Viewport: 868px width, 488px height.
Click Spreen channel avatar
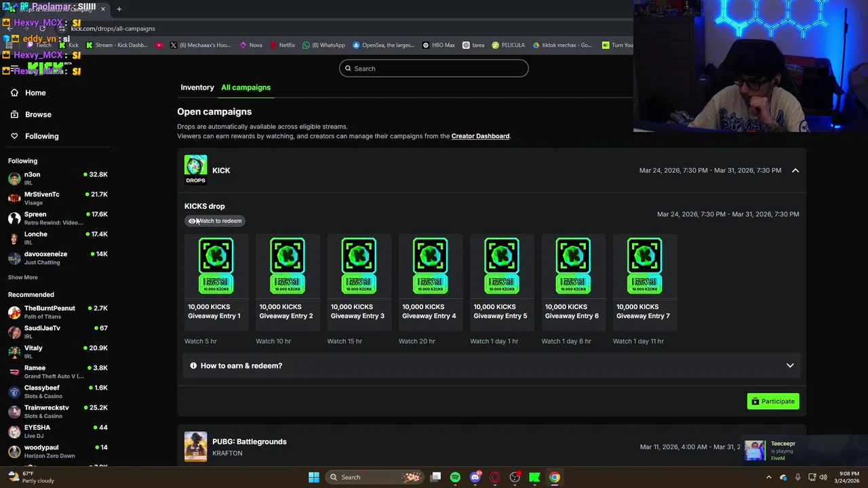(14, 218)
